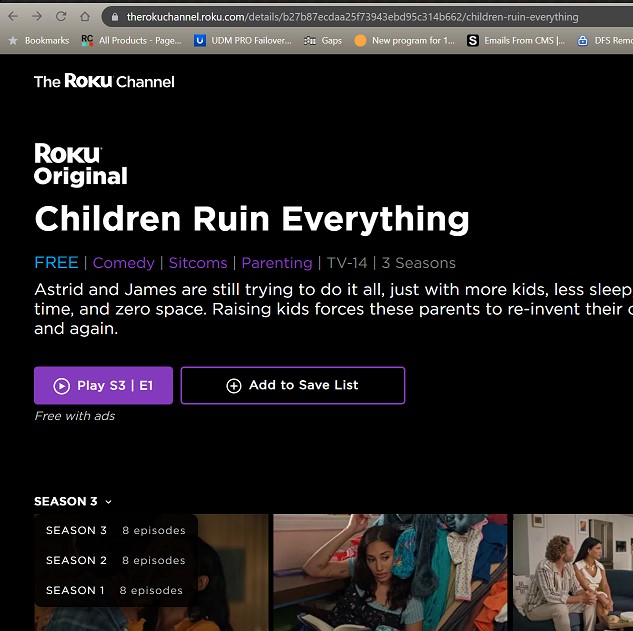Click the 3 Seasons text
Viewport: 633px width, 631px height.
[x=419, y=263]
